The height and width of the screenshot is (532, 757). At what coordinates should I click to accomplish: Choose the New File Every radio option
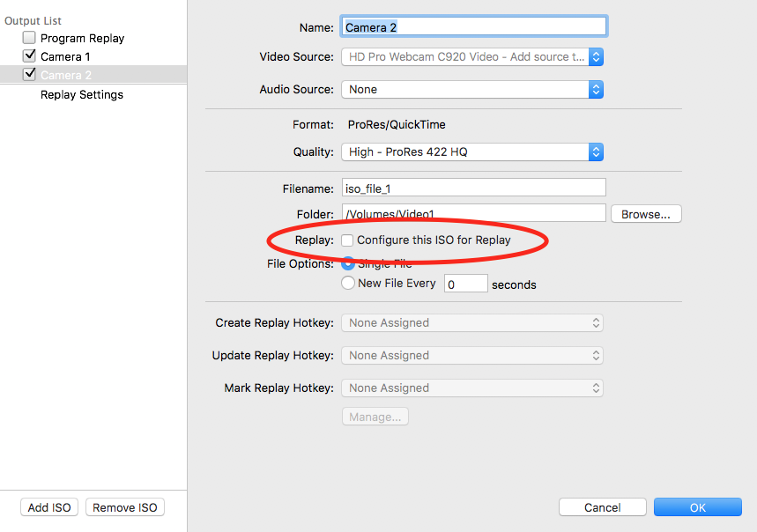(348, 283)
